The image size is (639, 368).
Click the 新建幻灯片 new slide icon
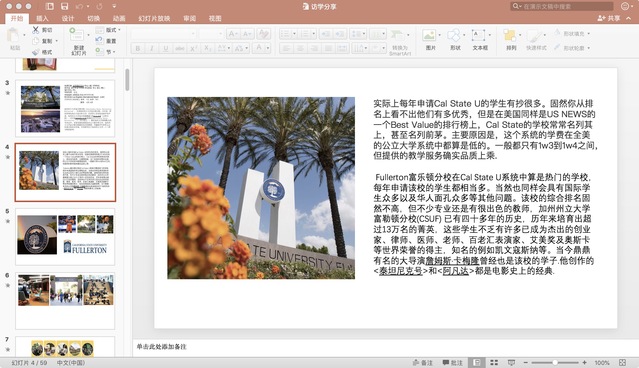(78, 41)
